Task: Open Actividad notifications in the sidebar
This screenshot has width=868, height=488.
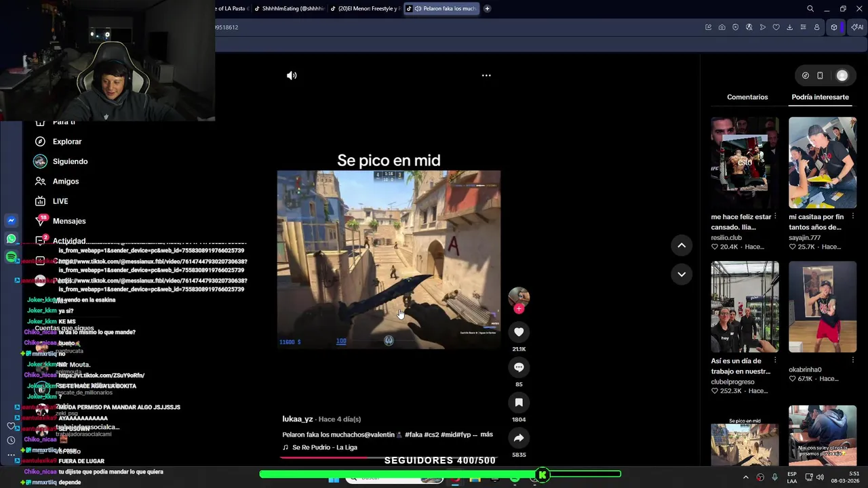Action: coord(60,241)
